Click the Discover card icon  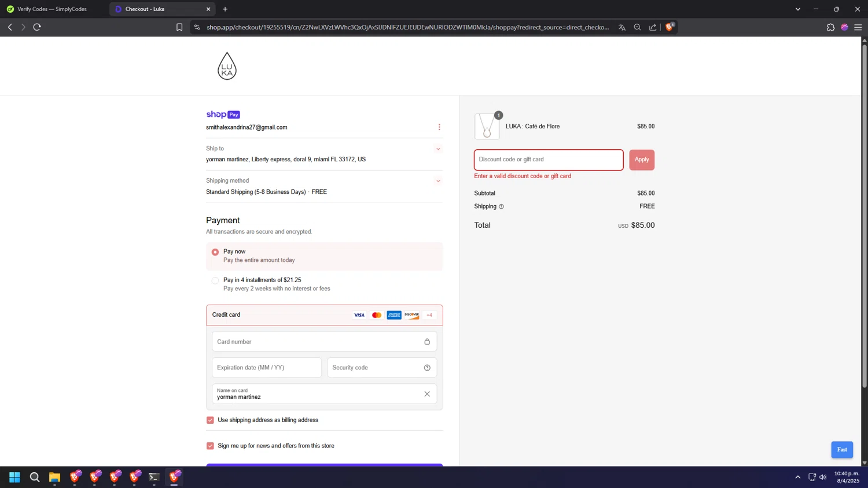tap(411, 315)
